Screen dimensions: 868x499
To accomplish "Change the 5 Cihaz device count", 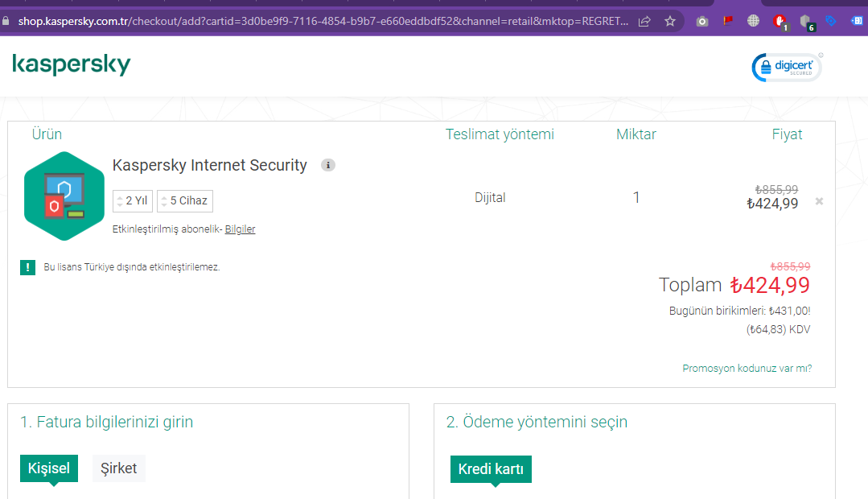I will coord(185,200).
